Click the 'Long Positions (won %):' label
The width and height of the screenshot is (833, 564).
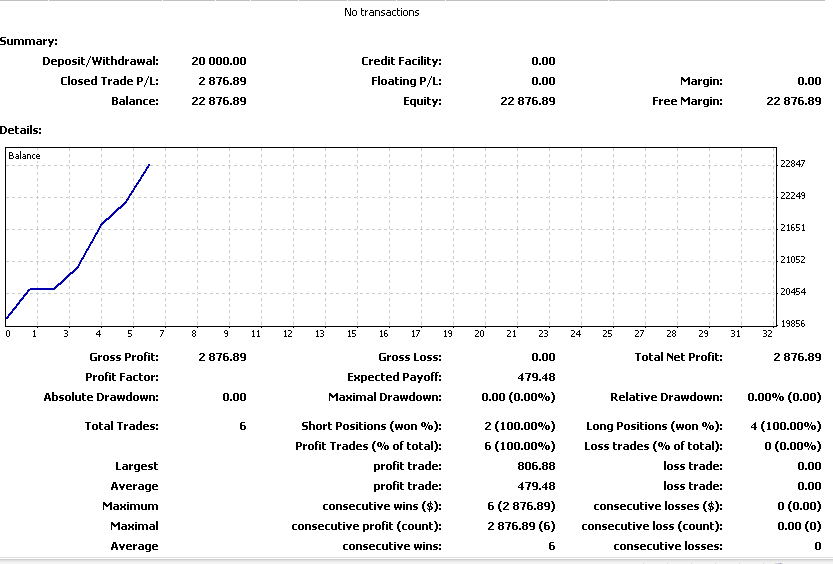point(654,426)
